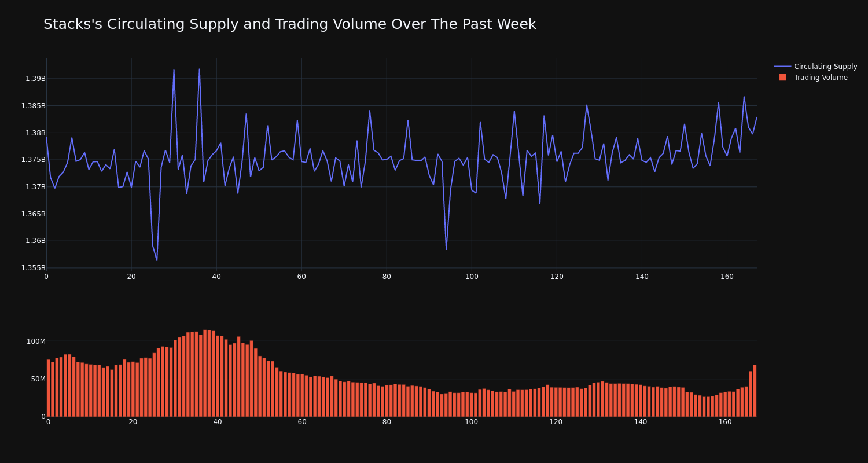Viewport: 868px width, 463px height.
Task: Click the 1.36B y-axis label
Action: pos(35,241)
